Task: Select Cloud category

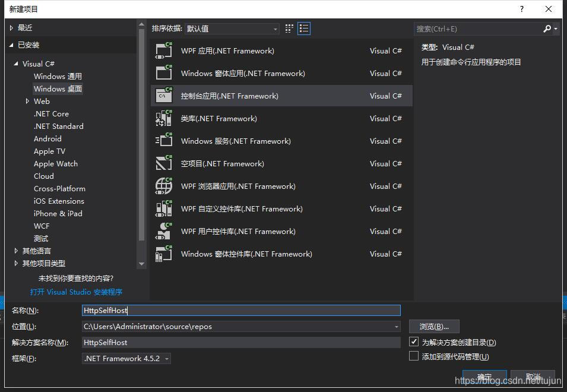Action: [x=44, y=176]
